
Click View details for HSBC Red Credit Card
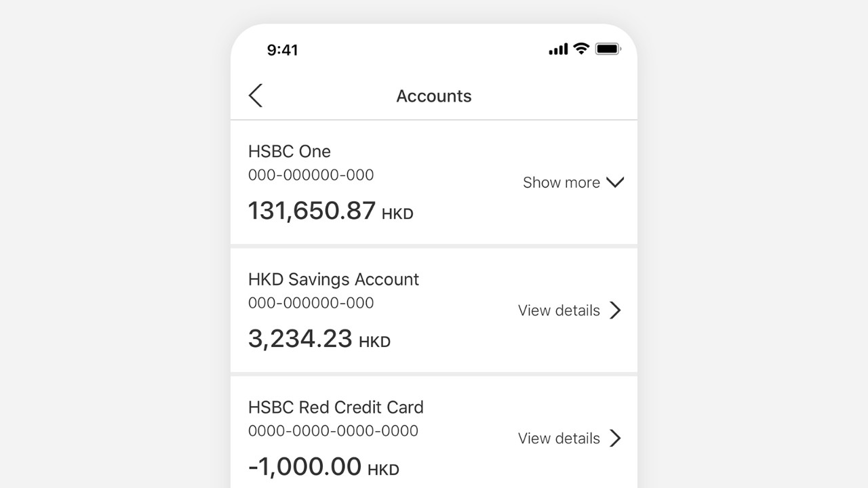(x=559, y=439)
